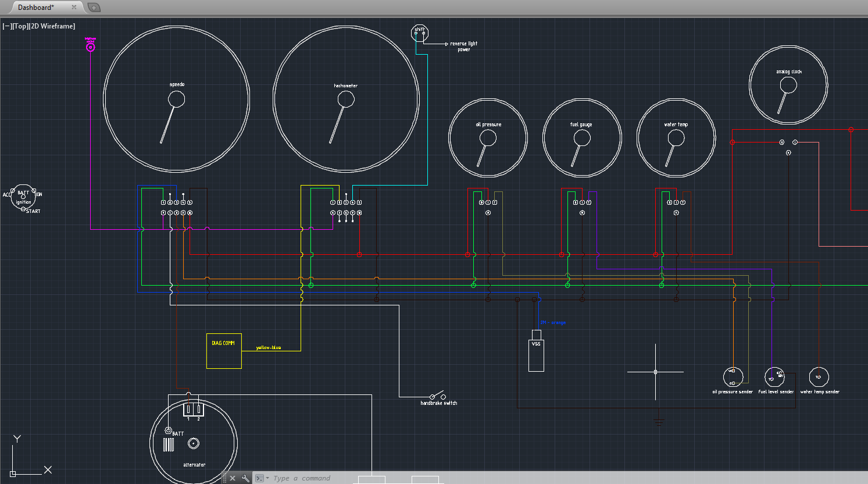Open the [2D Wireframe] visual style menu
Image resolution: width=868 pixels, height=484 pixels.
(x=52, y=26)
